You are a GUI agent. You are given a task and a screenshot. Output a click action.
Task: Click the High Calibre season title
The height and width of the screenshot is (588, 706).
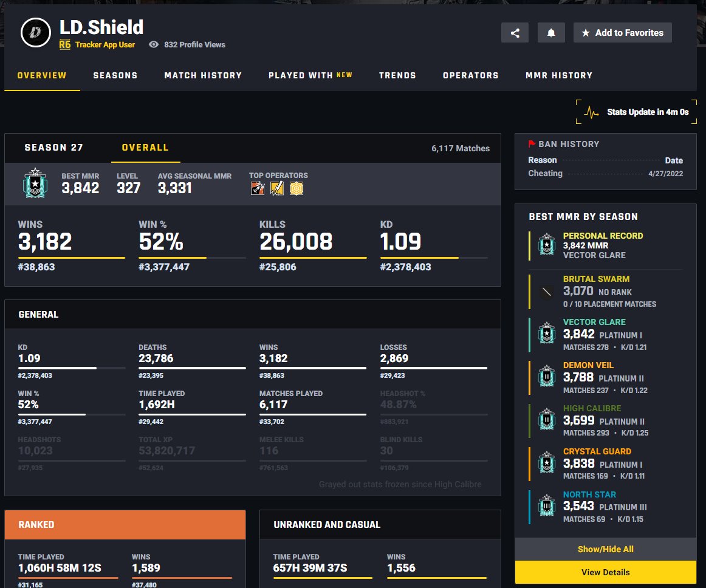[x=592, y=408]
